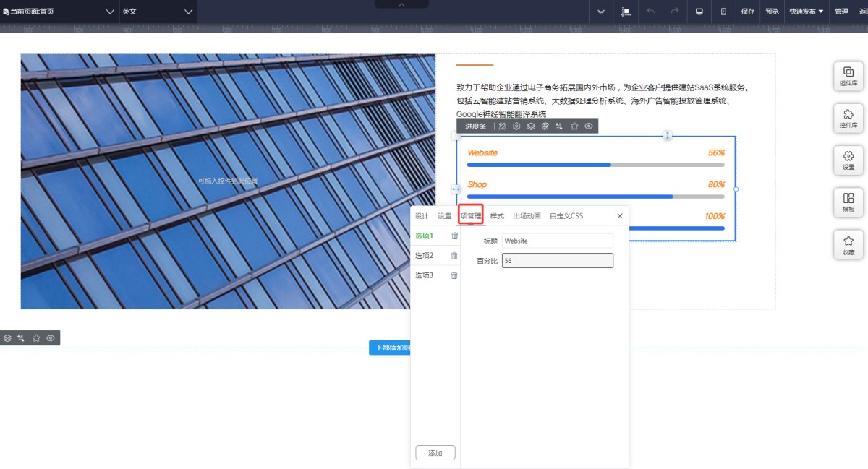
Task: Click the gear icon in 进度条 toolbar
Action: (x=516, y=126)
